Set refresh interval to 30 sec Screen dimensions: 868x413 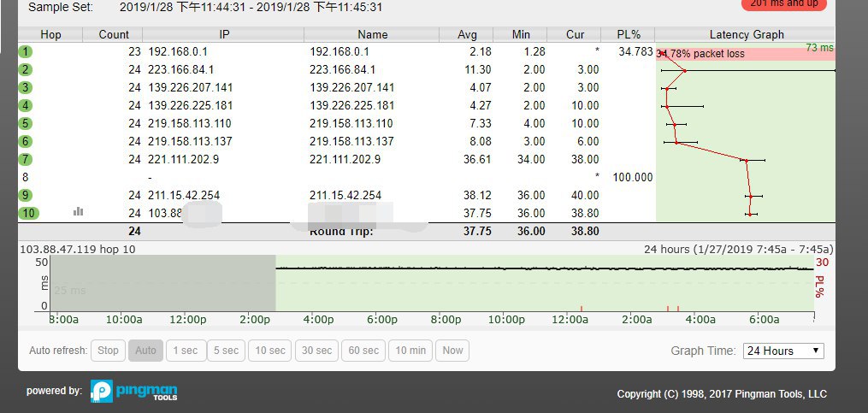(x=316, y=351)
